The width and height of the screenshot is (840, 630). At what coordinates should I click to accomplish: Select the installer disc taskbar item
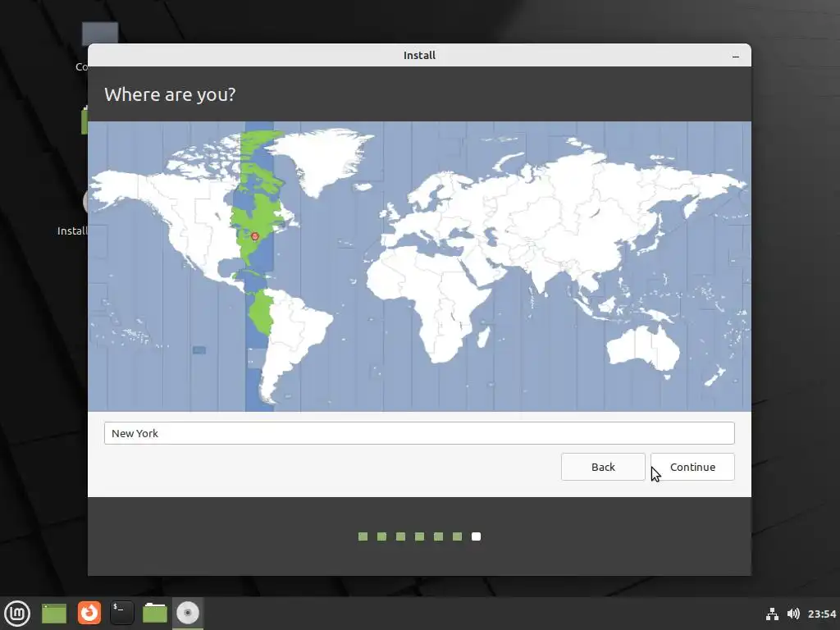(188, 614)
